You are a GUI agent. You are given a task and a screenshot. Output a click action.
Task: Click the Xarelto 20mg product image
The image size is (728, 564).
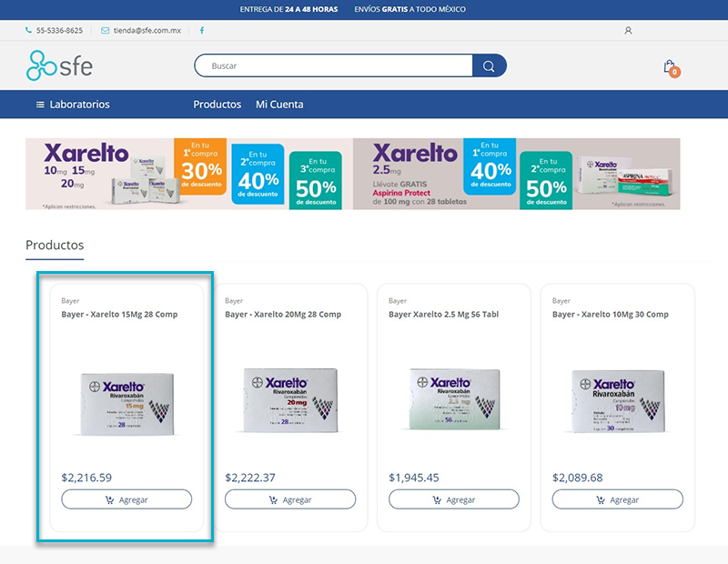point(290,400)
